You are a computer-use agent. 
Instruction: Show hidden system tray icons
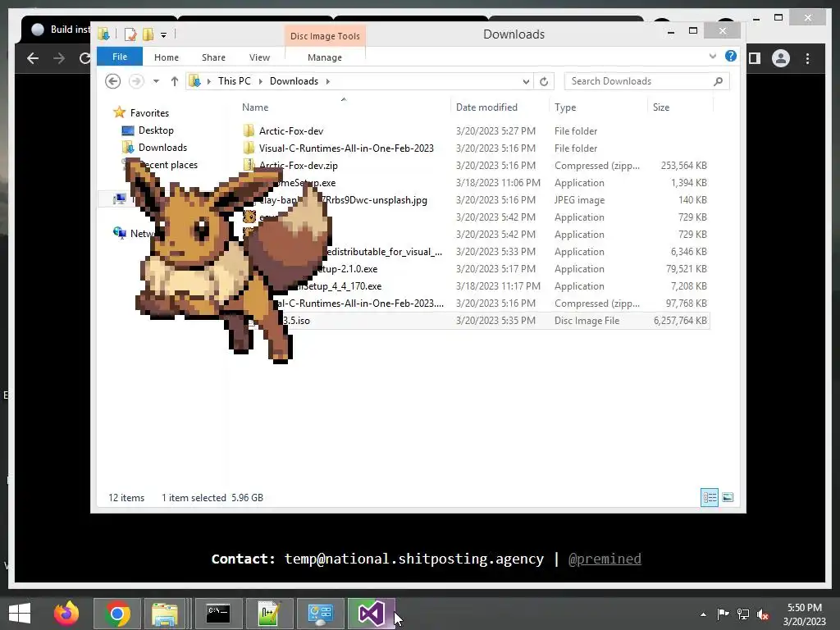pos(703,614)
